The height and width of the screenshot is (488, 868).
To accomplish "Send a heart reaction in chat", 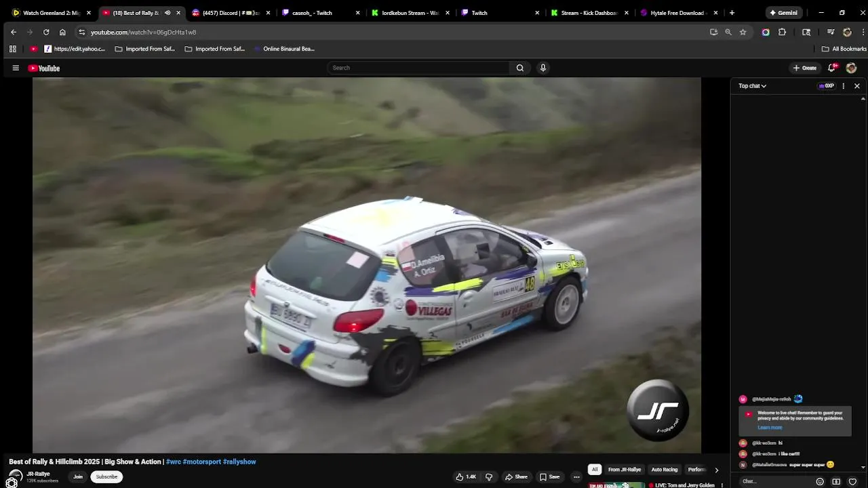I will click(852, 481).
